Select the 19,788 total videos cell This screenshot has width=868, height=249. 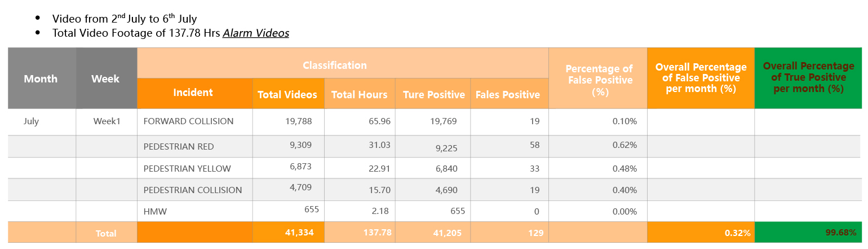298,121
